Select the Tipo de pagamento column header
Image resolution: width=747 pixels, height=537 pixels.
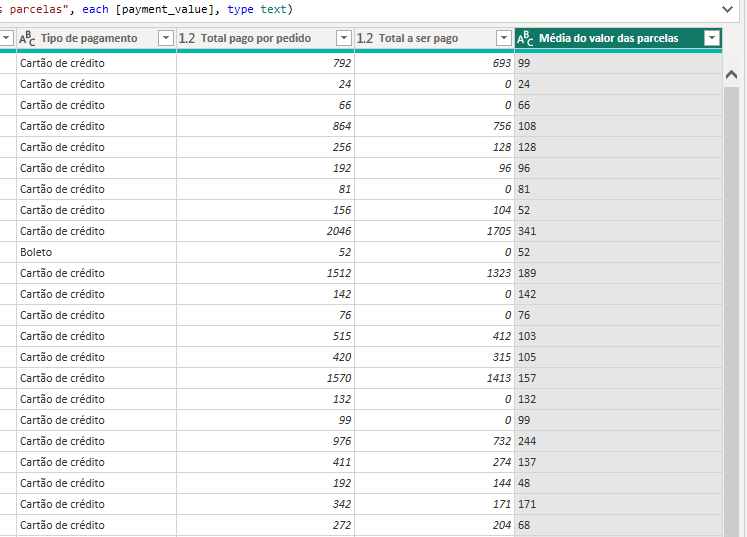[96, 38]
